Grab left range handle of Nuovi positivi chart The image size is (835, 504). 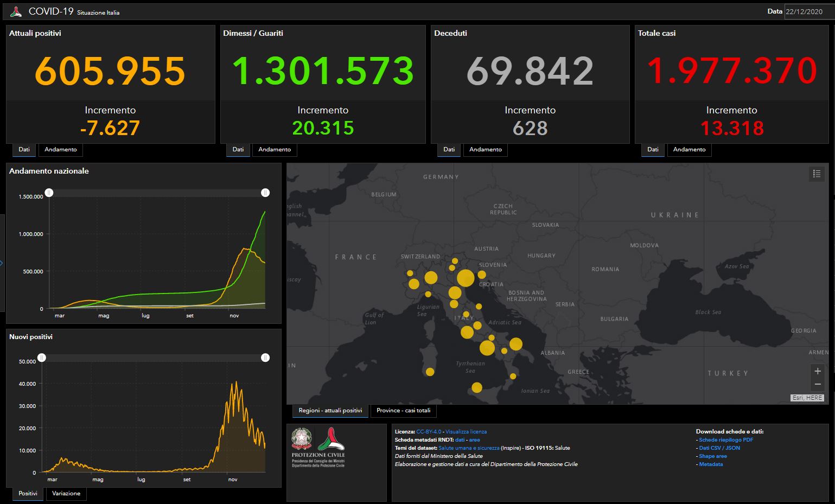pyautogui.click(x=42, y=358)
